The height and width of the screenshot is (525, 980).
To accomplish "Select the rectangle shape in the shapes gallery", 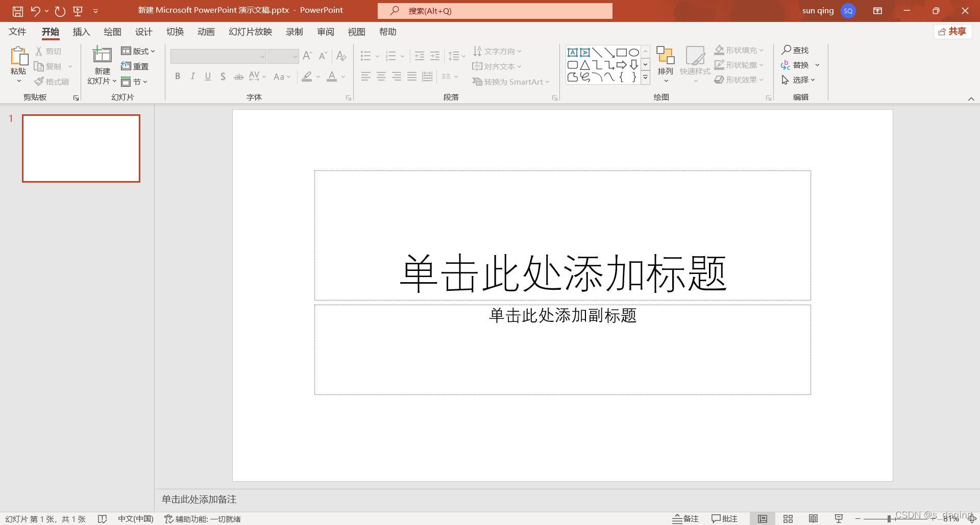I will tap(621, 52).
